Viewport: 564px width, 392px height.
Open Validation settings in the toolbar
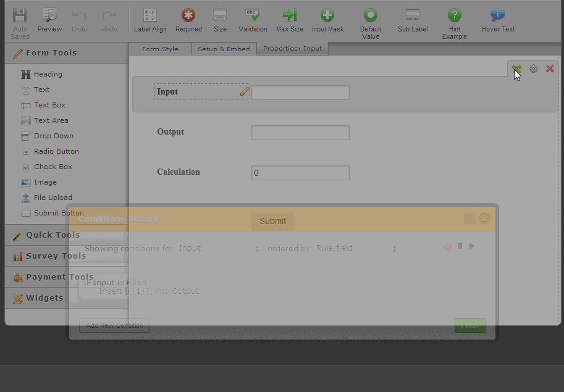253,20
